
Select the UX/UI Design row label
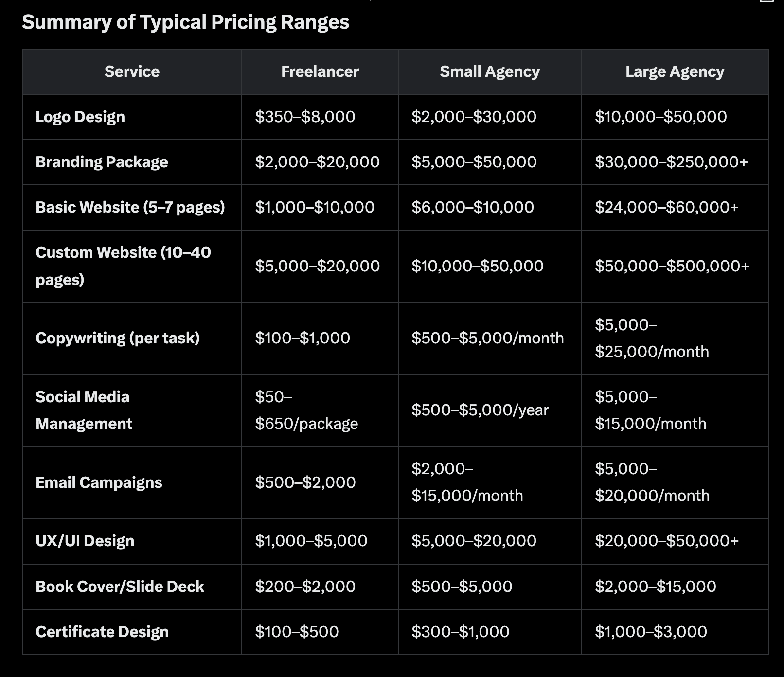coord(85,541)
